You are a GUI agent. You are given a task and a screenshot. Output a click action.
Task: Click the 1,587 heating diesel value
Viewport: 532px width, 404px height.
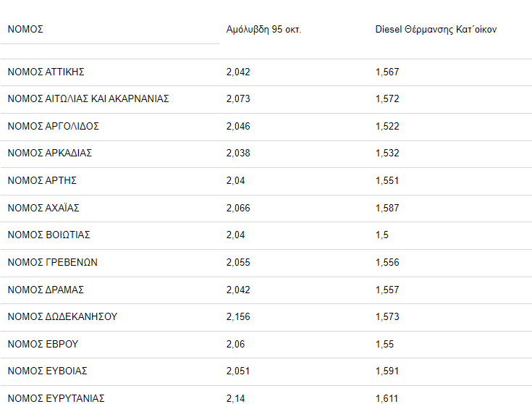tap(387, 208)
